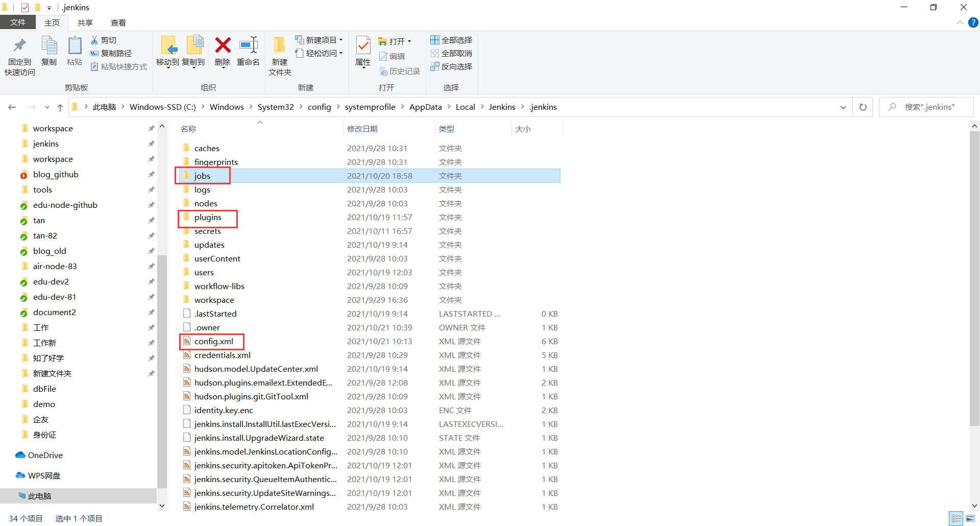The height and width of the screenshot is (526, 980).
Task: Click the red Delete (删除) icon
Action: [x=223, y=45]
